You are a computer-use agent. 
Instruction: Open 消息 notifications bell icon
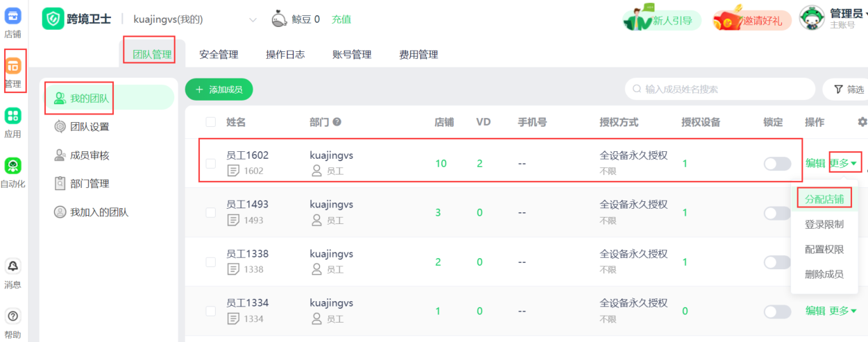click(x=12, y=266)
